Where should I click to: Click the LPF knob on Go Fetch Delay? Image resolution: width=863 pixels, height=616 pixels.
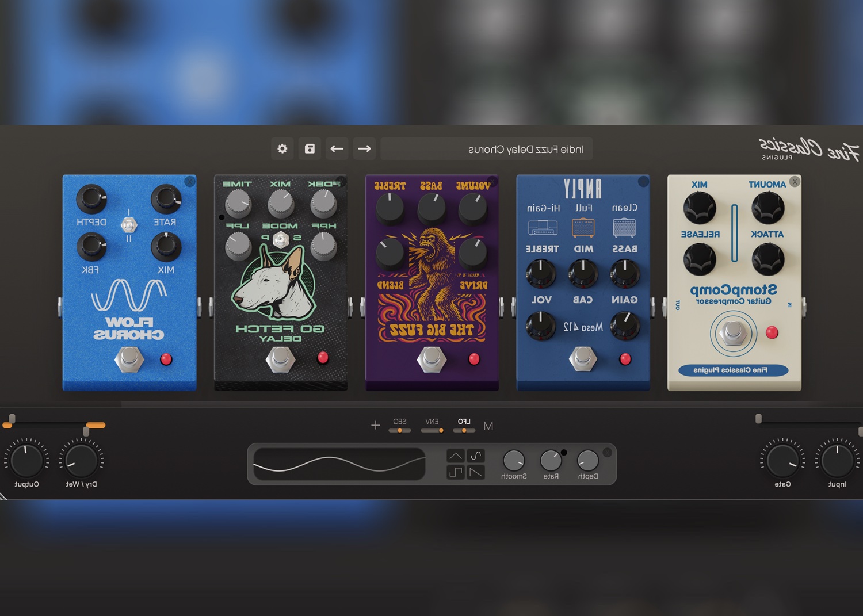(238, 246)
